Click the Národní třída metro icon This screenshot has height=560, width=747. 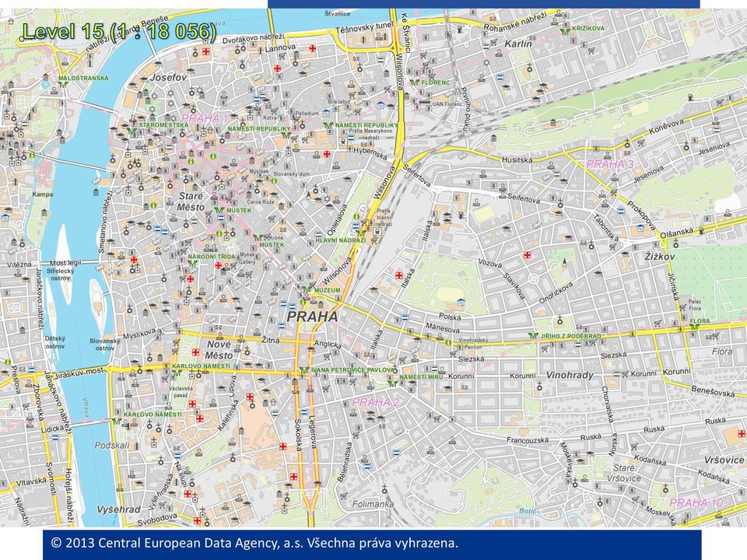click(x=193, y=263)
